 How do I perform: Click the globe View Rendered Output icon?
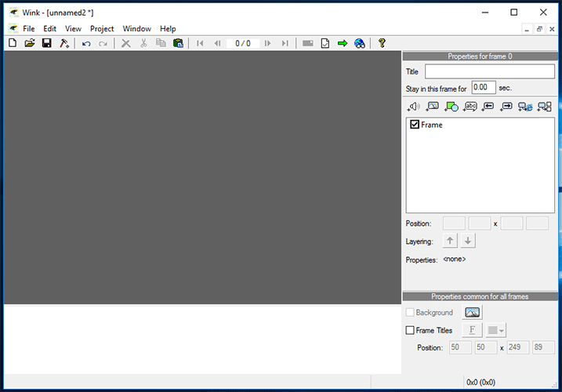(x=360, y=43)
